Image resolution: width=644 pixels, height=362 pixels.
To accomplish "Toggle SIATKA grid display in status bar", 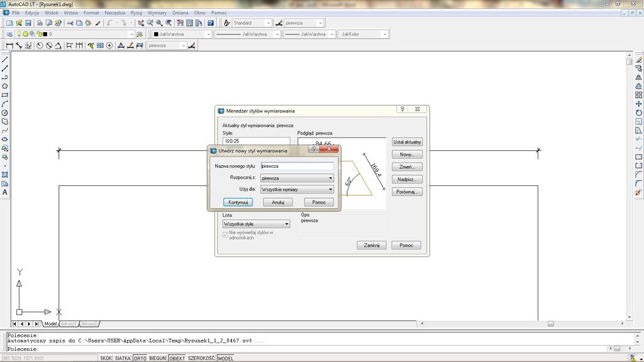I will (123, 358).
